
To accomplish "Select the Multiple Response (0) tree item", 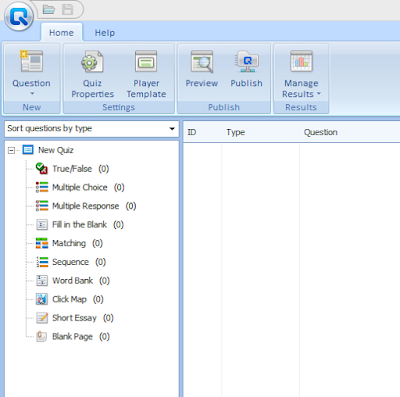I will point(94,206).
